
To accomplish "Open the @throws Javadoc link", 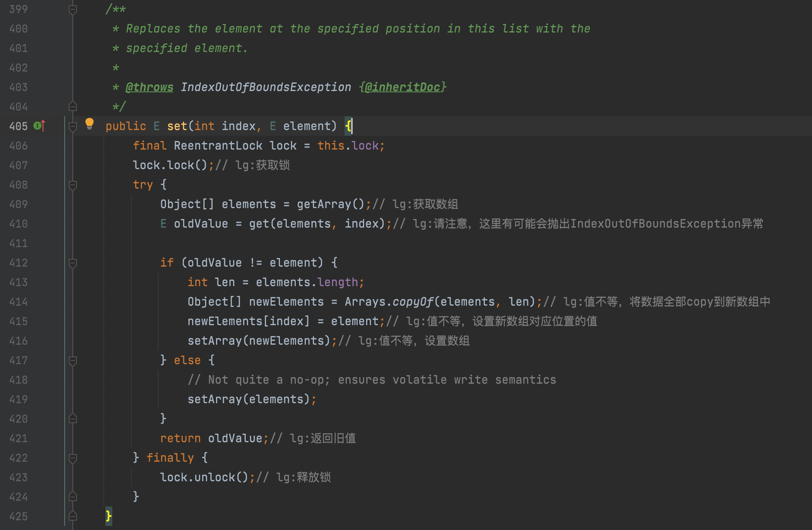I will (149, 87).
